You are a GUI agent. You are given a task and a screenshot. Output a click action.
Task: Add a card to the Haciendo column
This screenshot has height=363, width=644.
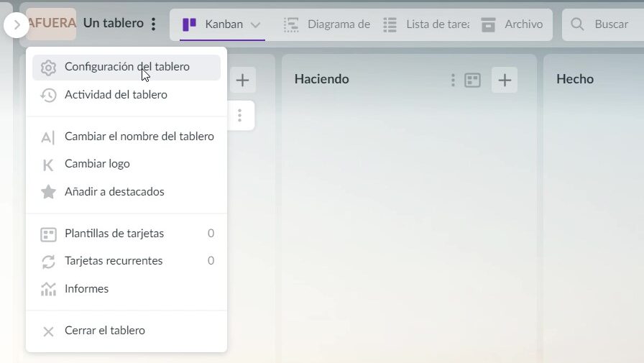click(x=505, y=80)
